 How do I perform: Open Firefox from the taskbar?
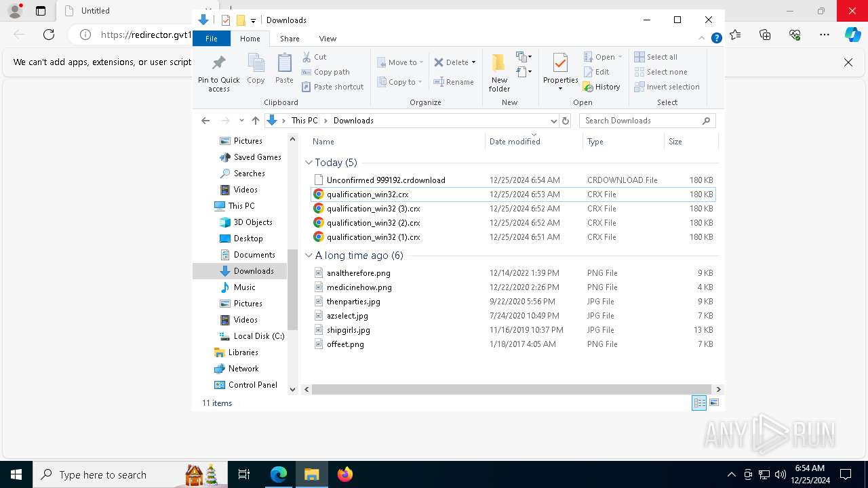[x=345, y=474]
